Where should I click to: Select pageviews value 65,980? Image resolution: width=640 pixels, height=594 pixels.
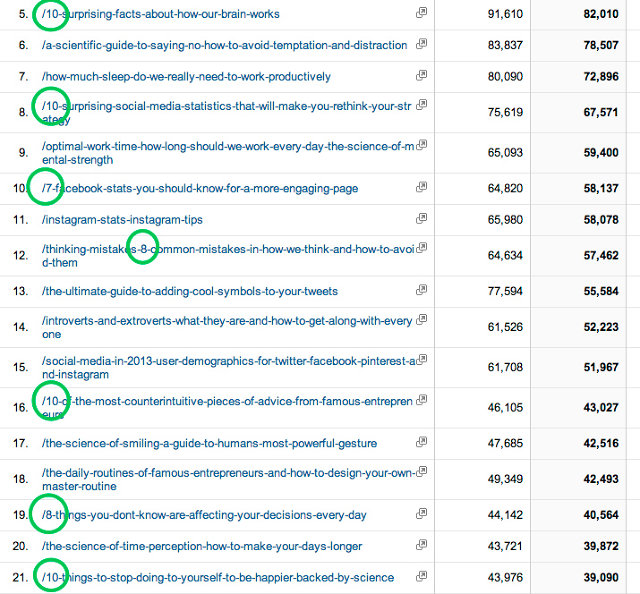505,220
